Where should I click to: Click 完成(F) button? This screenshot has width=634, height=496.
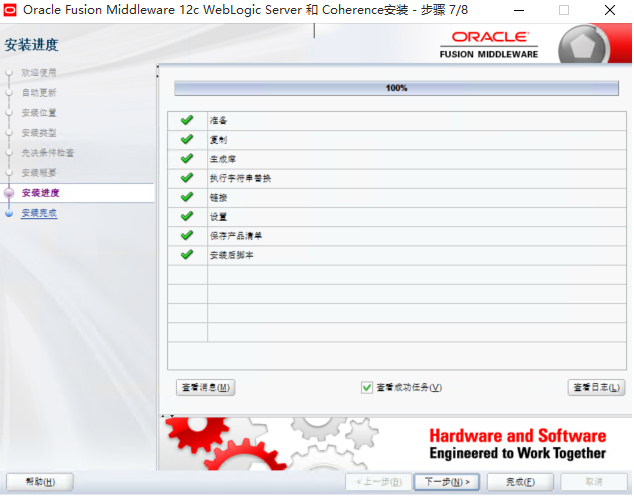point(520,482)
